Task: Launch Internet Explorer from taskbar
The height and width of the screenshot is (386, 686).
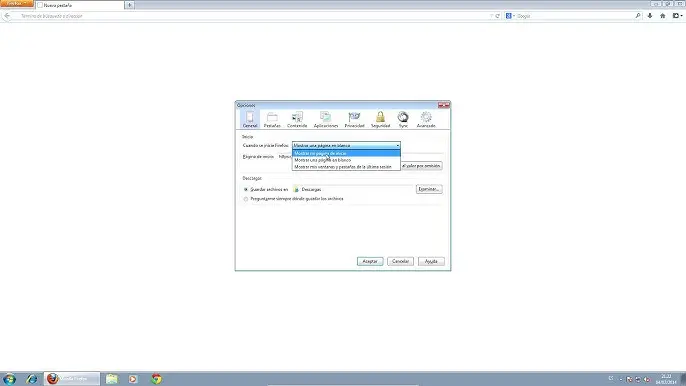Action: click(32, 379)
